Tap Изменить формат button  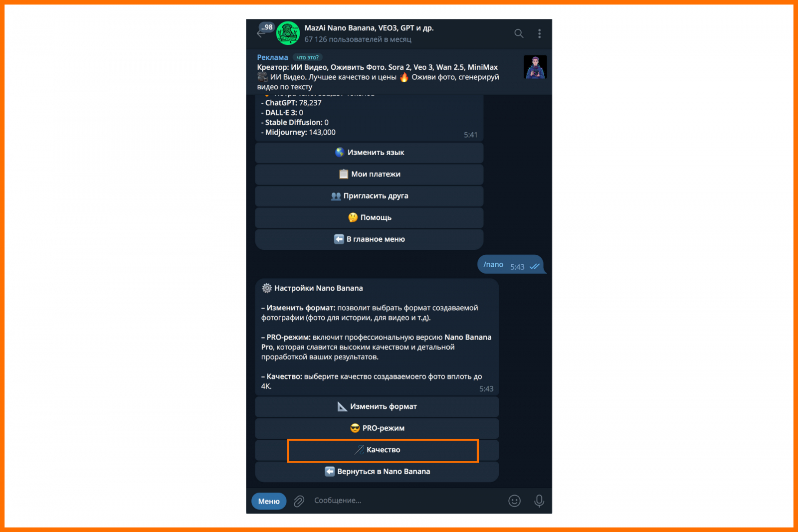click(377, 406)
